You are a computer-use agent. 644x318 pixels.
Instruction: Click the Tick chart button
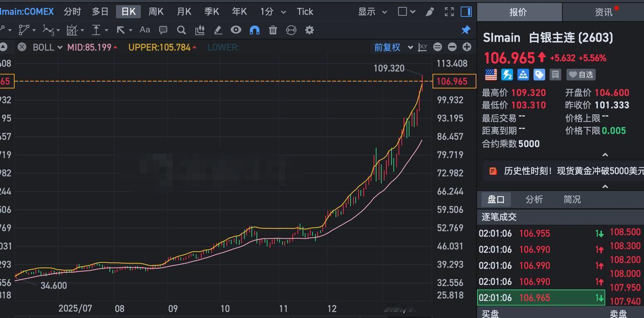click(x=305, y=12)
